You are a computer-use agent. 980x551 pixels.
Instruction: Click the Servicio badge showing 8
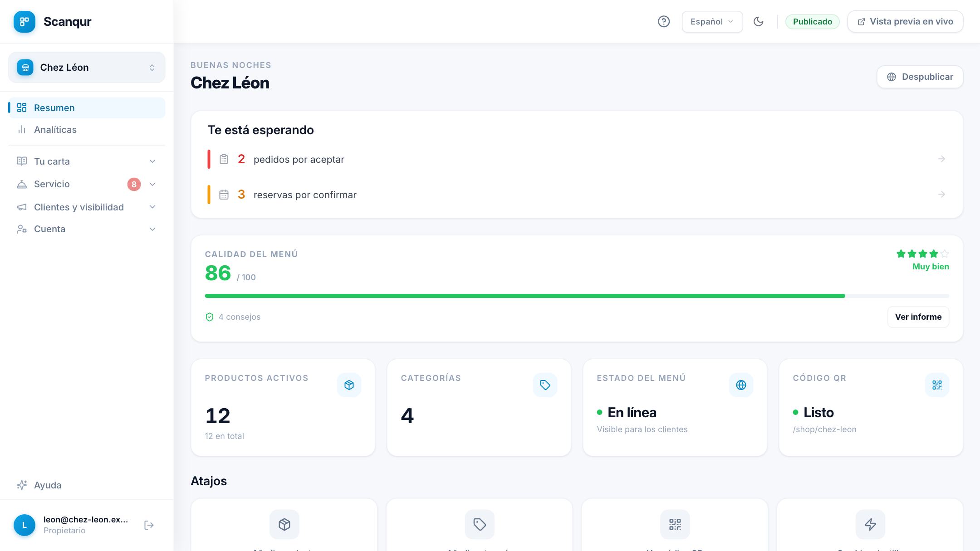(x=134, y=184)
